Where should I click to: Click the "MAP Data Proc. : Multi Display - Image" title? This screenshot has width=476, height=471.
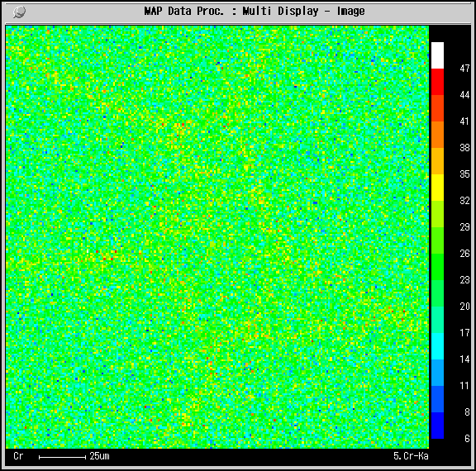(255, 12)
